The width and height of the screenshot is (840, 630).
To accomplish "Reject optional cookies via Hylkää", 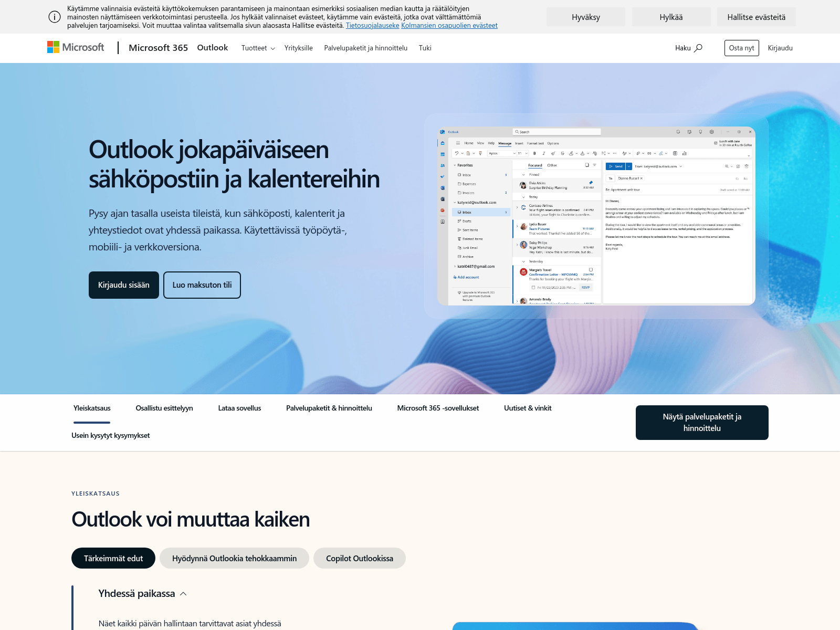I will (x=671, y=17).
